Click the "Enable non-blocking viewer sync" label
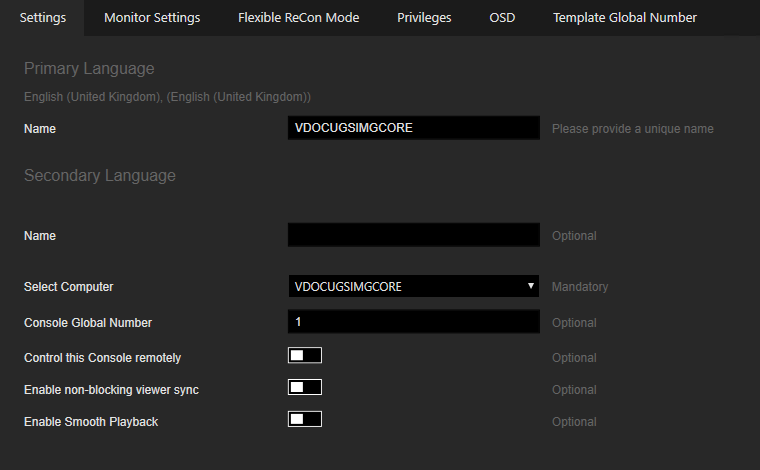Viewport: 760px width, 470px height. 111,390
